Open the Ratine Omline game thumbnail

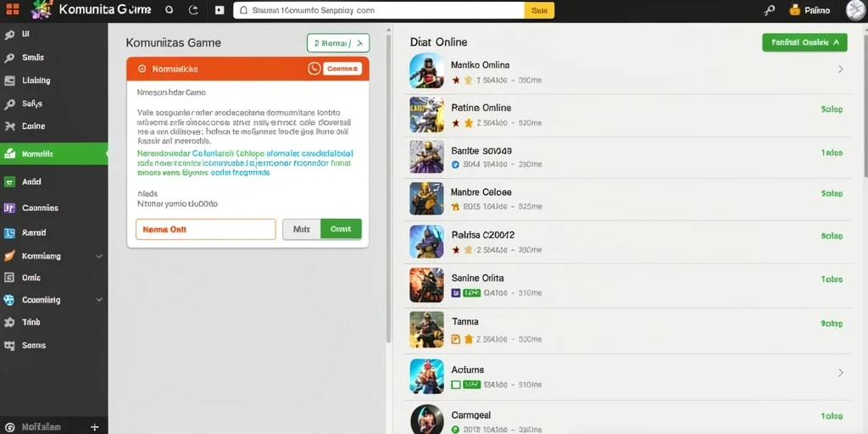pos(426,114)
